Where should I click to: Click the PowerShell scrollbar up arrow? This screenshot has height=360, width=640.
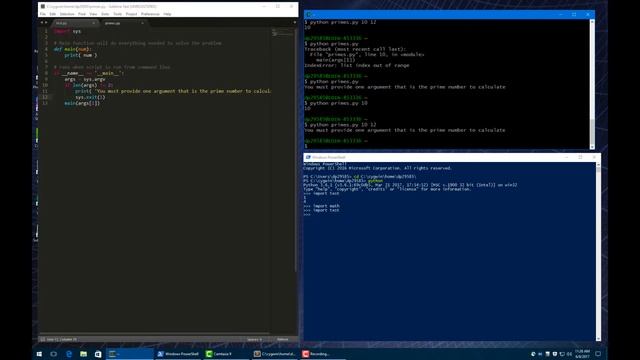point(598,164)
